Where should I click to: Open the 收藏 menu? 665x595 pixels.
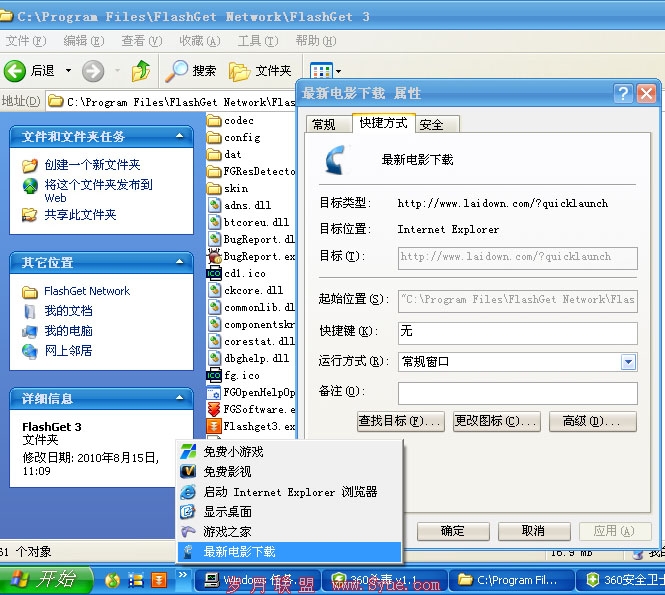point(199,41)
